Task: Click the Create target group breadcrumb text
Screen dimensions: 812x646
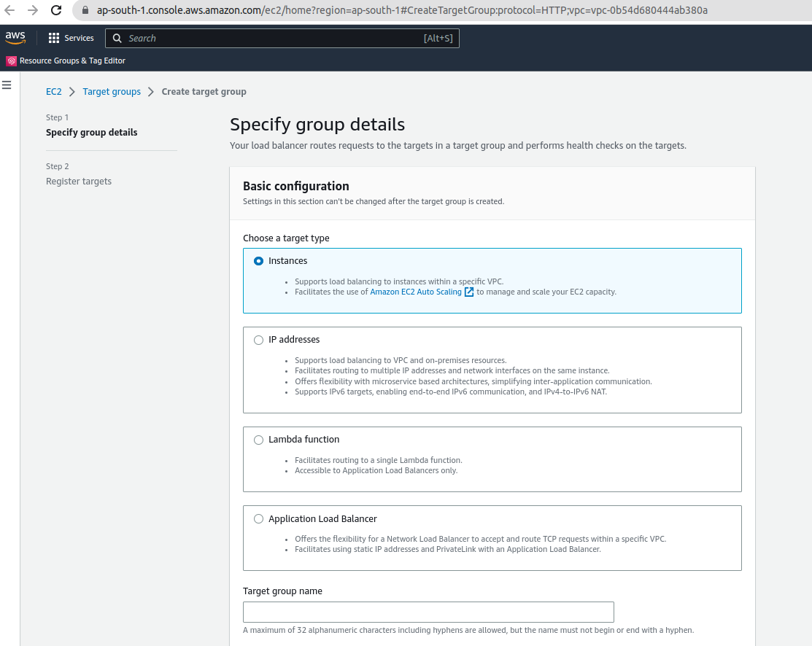Action: click(204, 92)
